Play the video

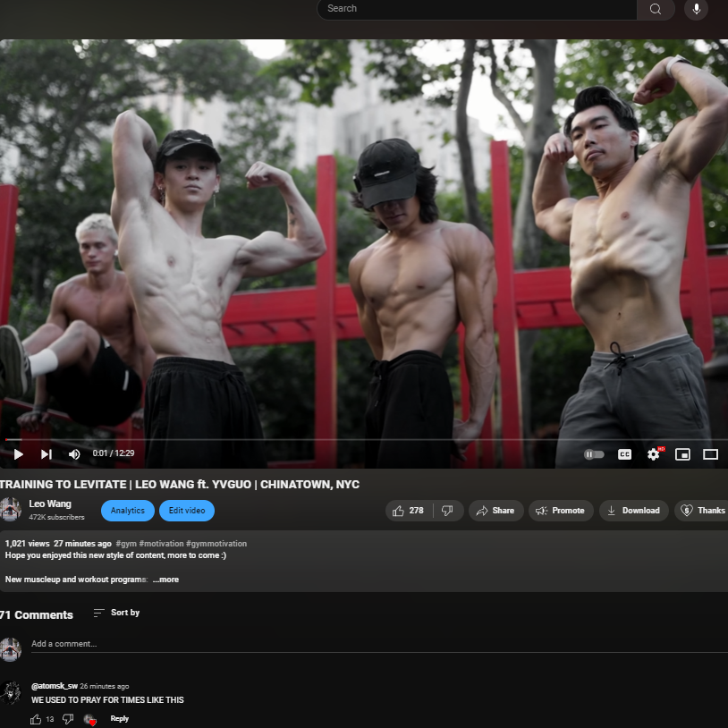coord(19,454)
